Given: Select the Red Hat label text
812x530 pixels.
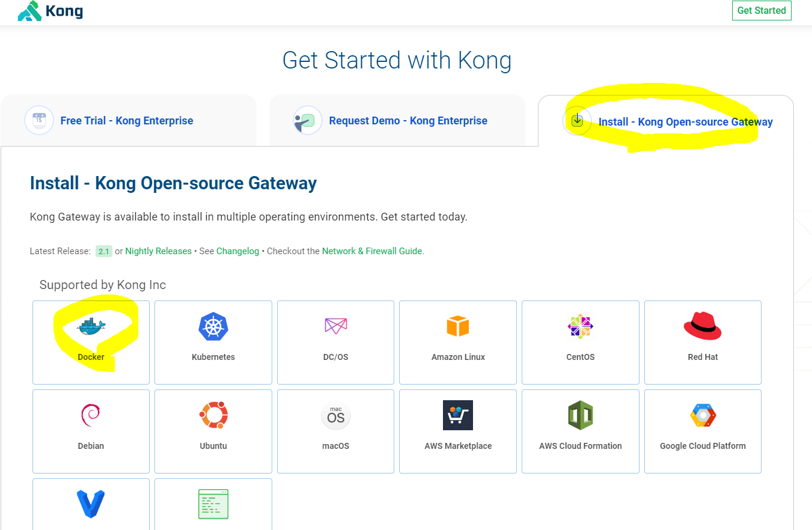Looking at the screenshot, I should [x=703, y=357].
